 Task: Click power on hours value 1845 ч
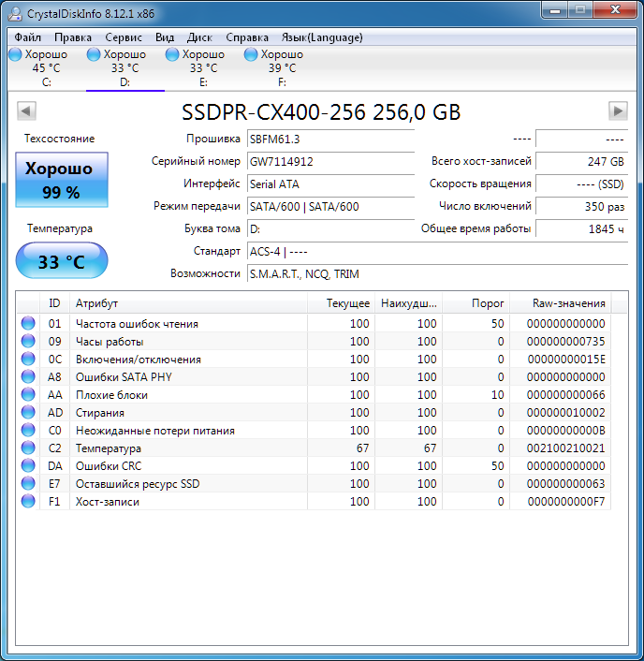581,229
